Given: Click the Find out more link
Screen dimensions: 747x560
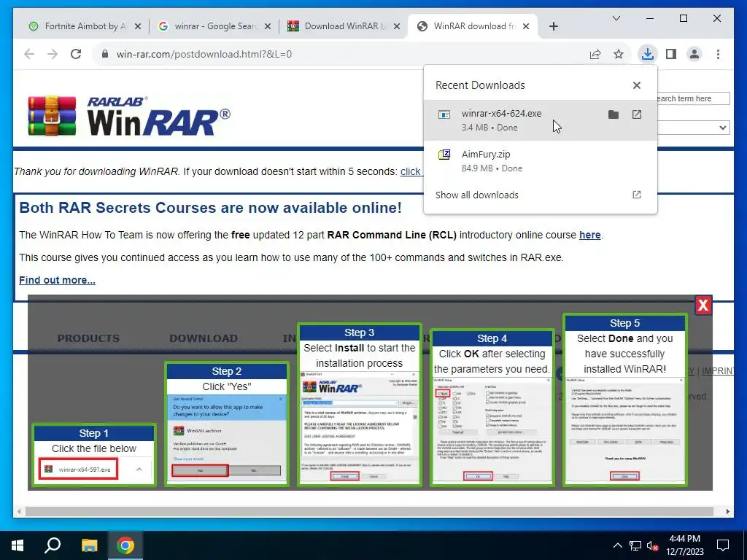Looking at the screenshot, I should pos(57,280).
